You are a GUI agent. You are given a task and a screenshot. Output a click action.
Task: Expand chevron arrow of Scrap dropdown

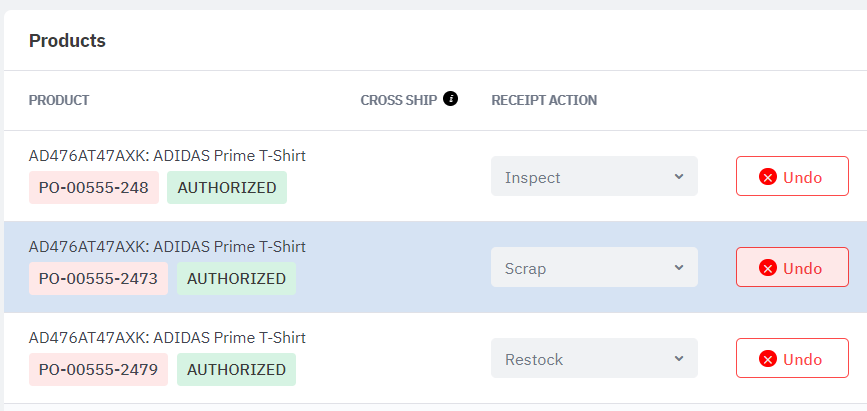click(x=679, y=268)
